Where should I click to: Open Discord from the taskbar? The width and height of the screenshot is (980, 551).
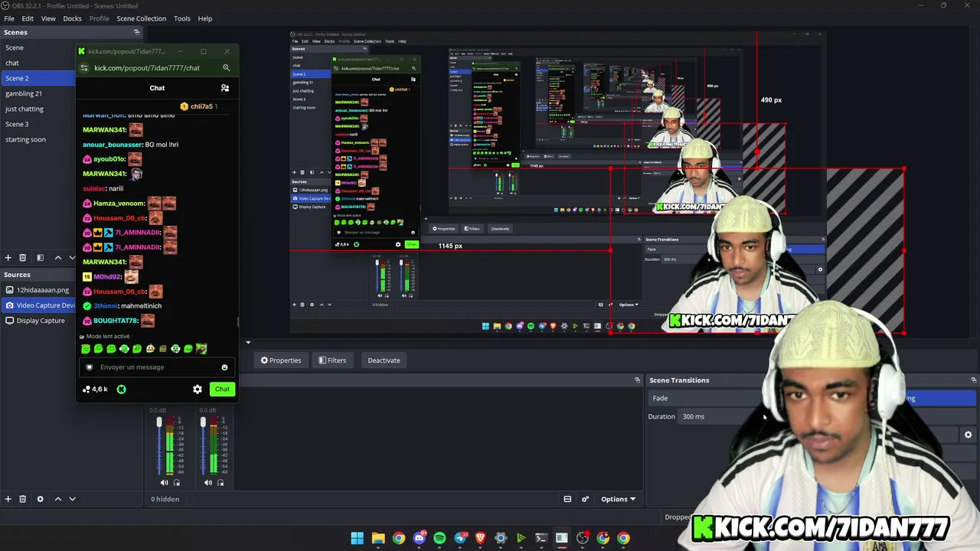coord(419,538)
